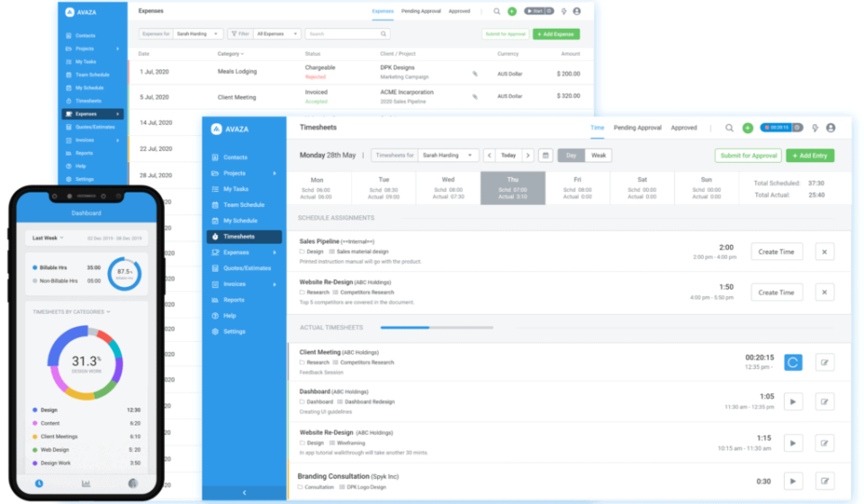Expand the Last Week dropdown on the phone dashboard
Image resolution: width=864 pixels, height=504 pixels.
click(46, 238)
